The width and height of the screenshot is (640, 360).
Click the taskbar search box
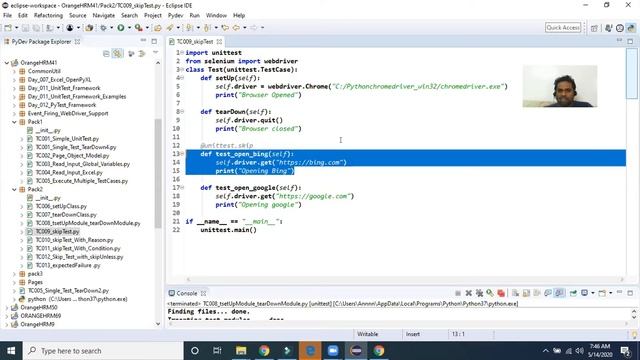102,351
